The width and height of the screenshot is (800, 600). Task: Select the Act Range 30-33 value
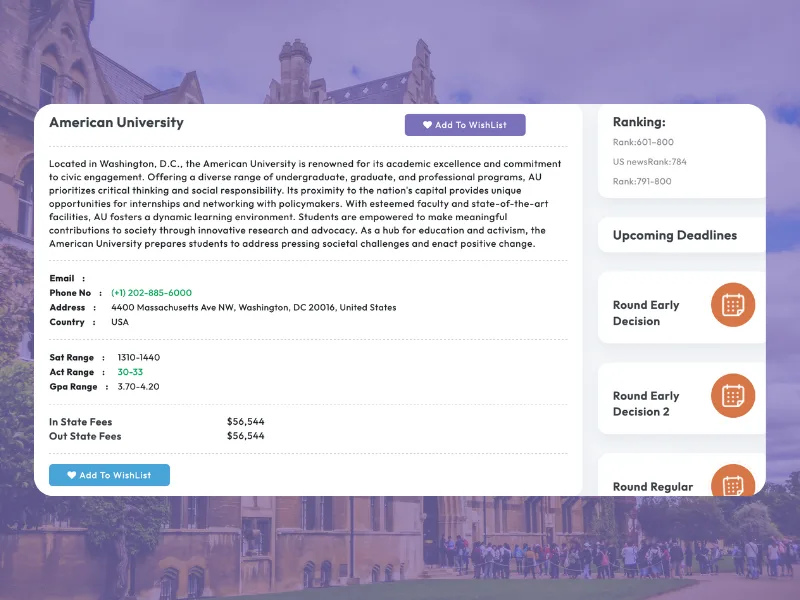tap(130, 372)
